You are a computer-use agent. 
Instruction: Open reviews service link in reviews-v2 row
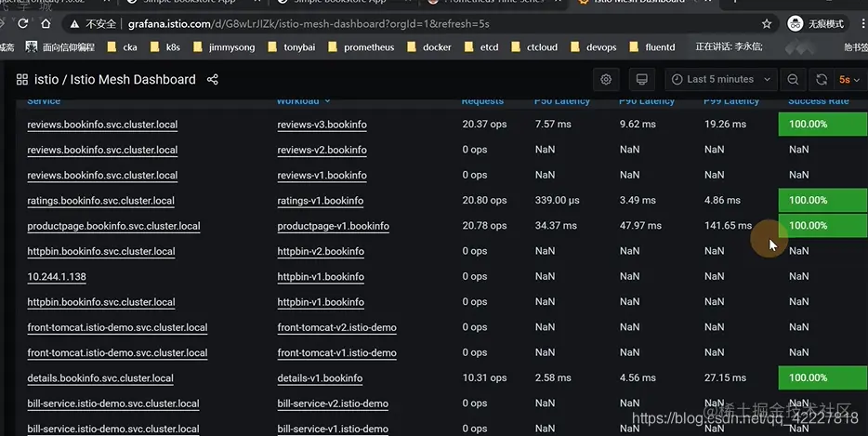(x=102, y=150)
